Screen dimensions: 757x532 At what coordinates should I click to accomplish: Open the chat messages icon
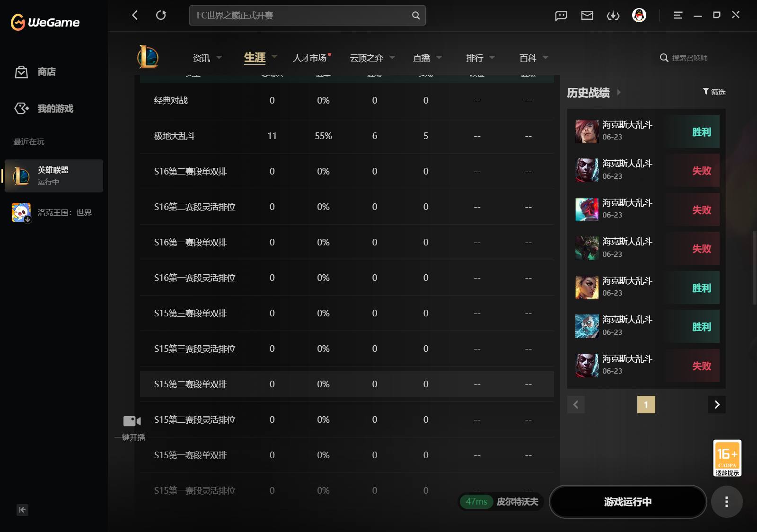561,16
